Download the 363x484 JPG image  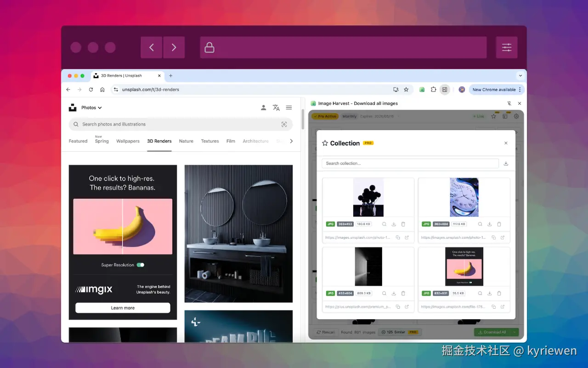coord(490,224)
